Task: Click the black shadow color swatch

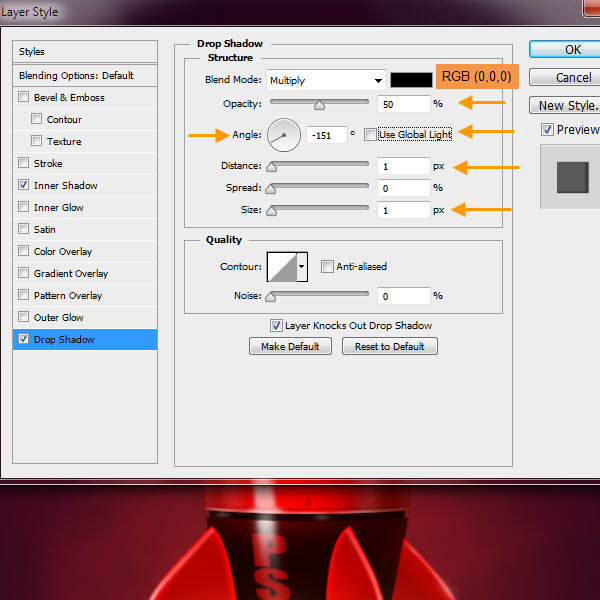Action: 411,81
